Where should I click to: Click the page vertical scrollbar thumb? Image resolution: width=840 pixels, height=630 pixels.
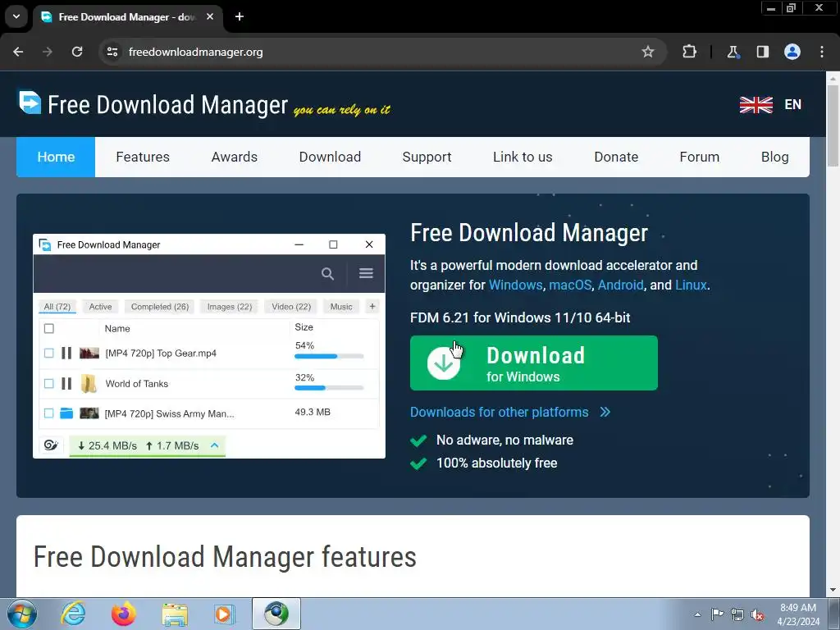point(833,126)
